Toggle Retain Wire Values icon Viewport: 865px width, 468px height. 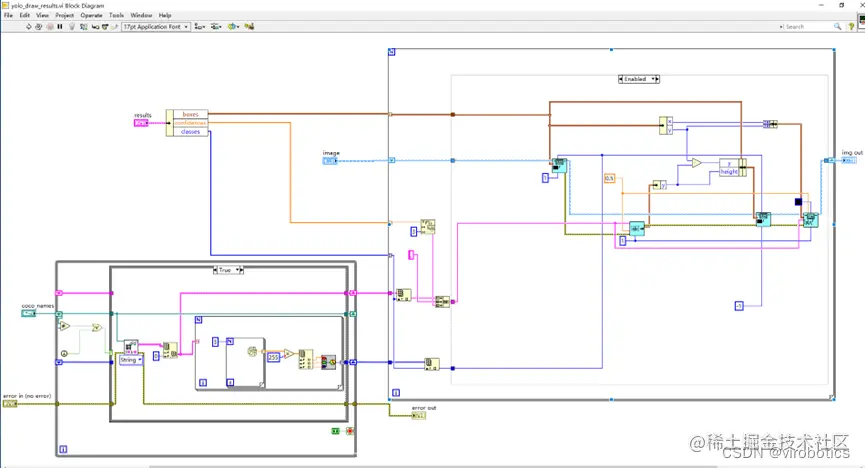83,26
